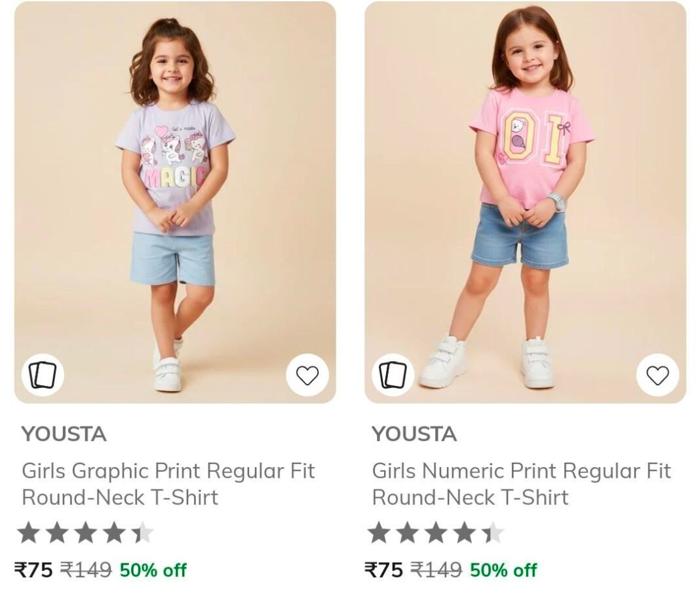This screenshot has height=591, width=700.
Task: Wishlist the pink Numeric Print T-Shirt
Action: (x=657, y=375)
